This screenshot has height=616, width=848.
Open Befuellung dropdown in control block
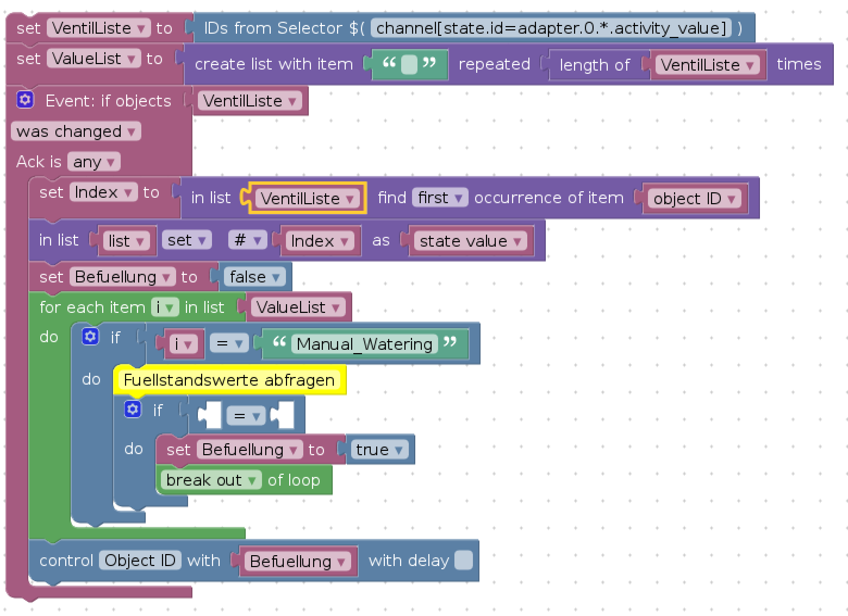tap(297, 562)
